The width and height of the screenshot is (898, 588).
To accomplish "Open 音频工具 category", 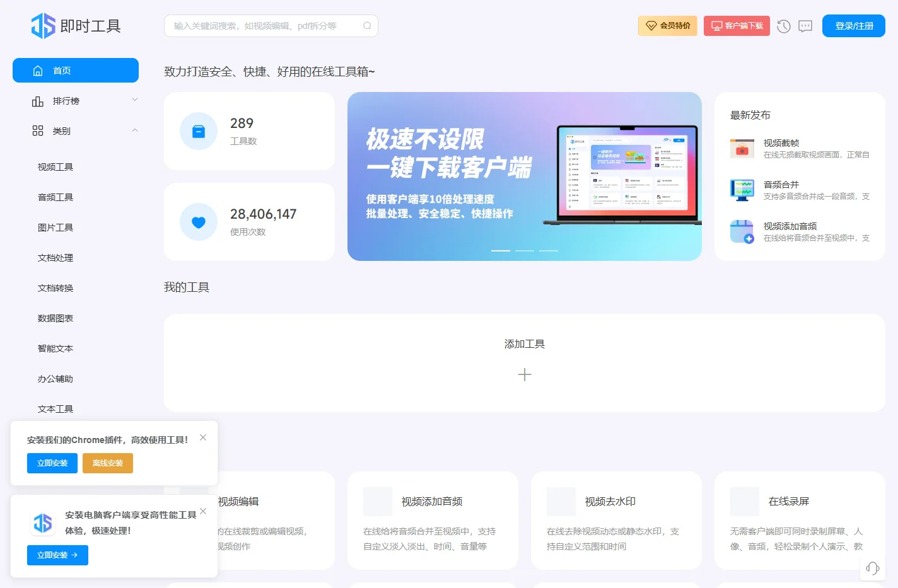I will [x=55, y=197].
